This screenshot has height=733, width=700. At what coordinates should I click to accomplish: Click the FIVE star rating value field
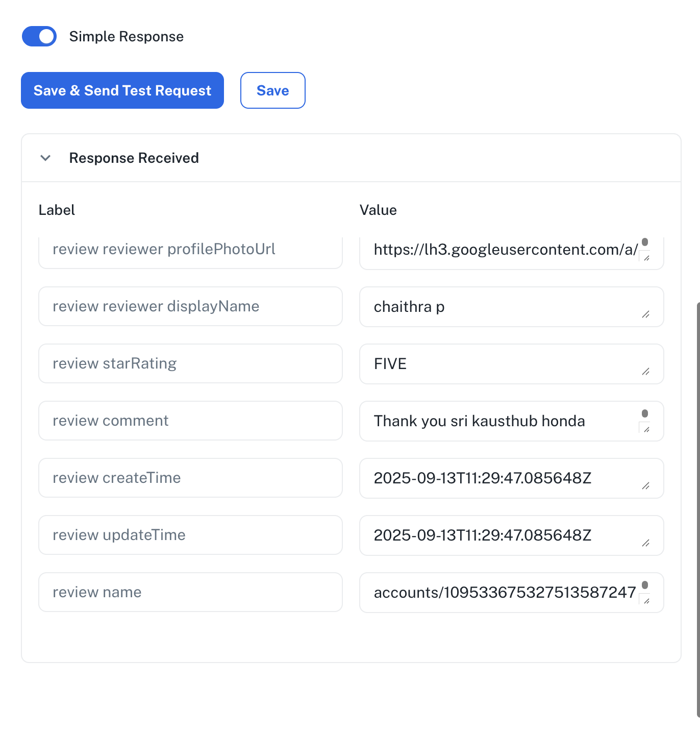[512, 364]
